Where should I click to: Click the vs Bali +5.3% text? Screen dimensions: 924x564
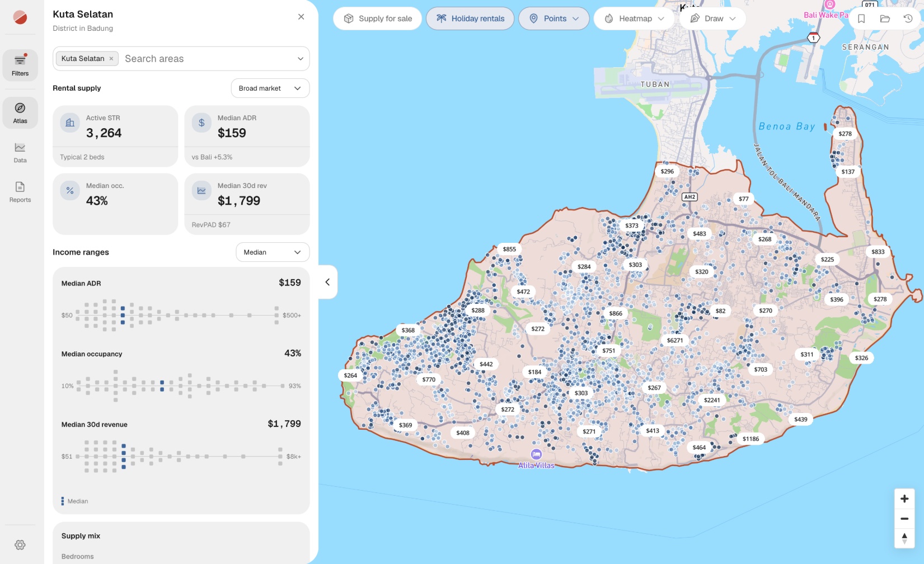click(x=212, y=157)
